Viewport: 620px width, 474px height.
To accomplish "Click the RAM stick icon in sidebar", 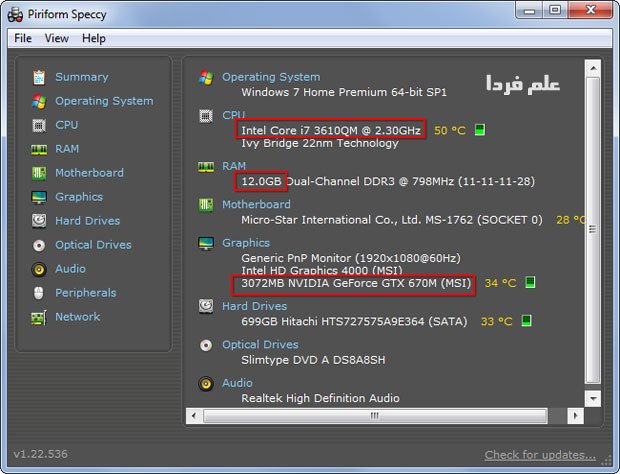I will (x=39, y=150).
